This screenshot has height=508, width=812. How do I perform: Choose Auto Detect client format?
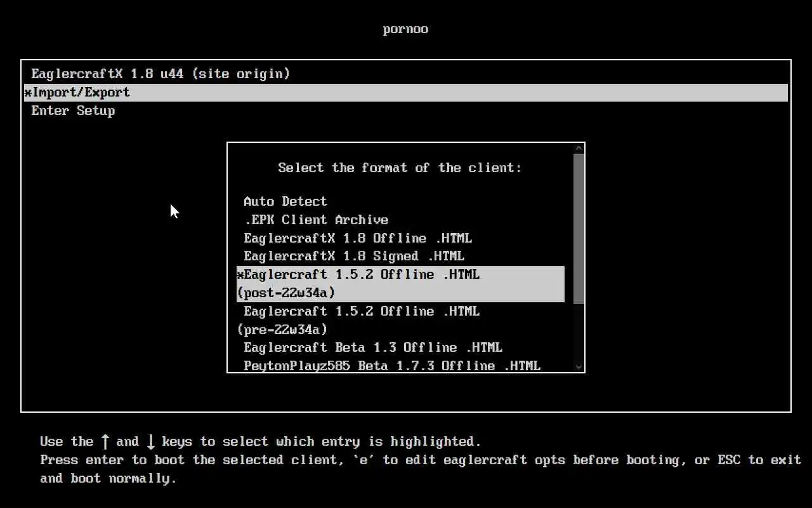400,201
